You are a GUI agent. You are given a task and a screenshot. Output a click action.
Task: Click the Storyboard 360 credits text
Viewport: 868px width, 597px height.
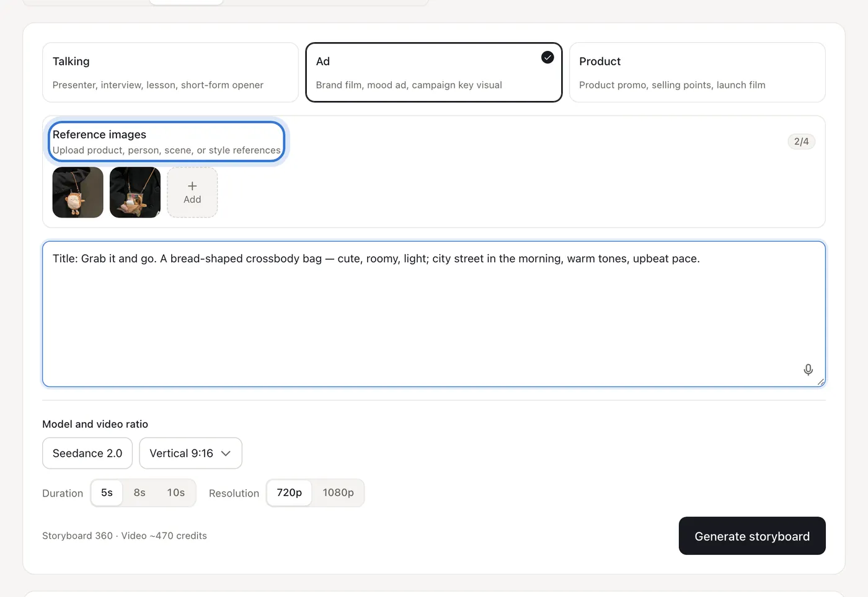click(x=125, y=536)
